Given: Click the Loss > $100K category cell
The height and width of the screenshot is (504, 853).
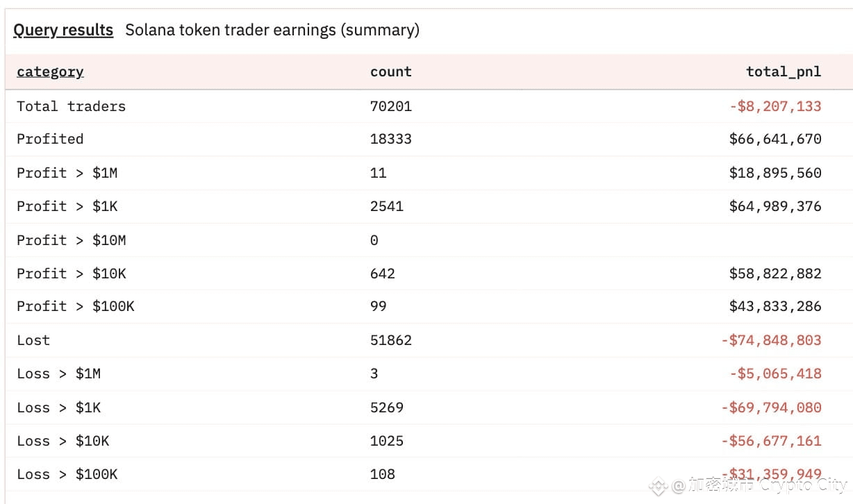Looking at the screenshot, I should [x=67, y=474].
